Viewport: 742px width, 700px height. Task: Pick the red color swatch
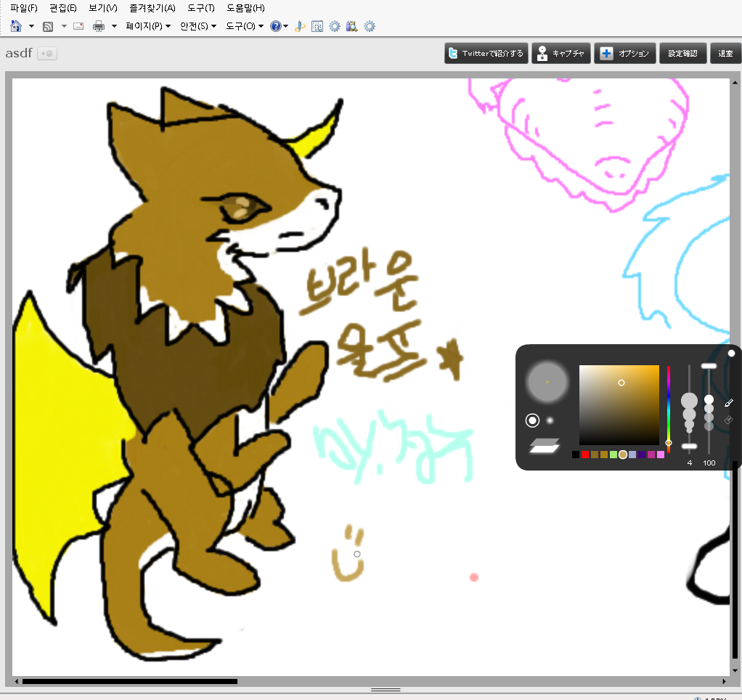coord(585,455)
